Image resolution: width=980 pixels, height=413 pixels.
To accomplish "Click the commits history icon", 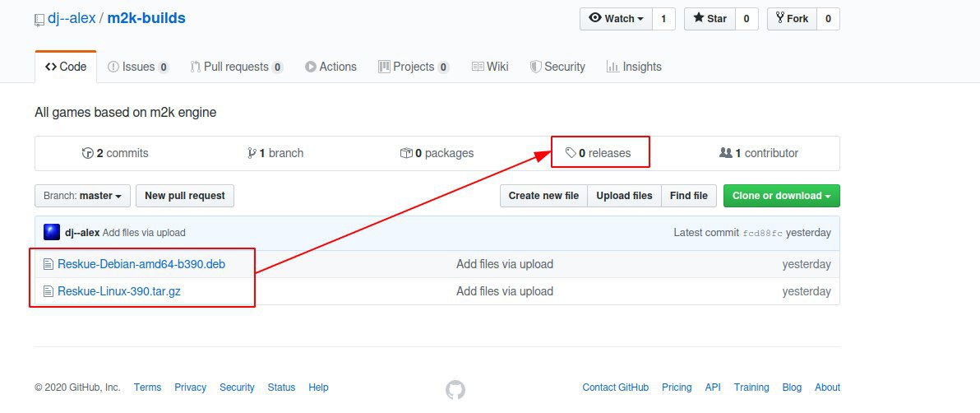I will (x=87, y=153).
